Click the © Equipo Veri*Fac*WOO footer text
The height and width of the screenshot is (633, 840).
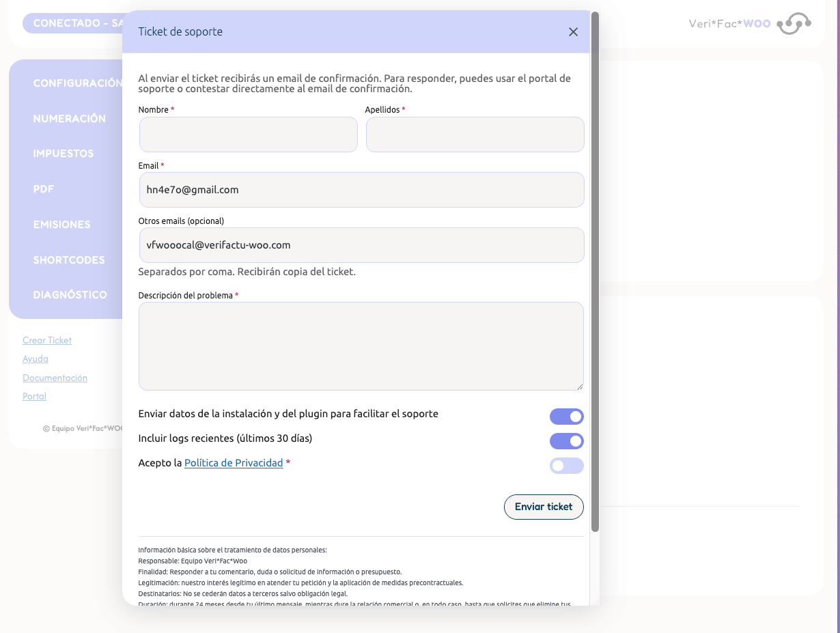83,429
